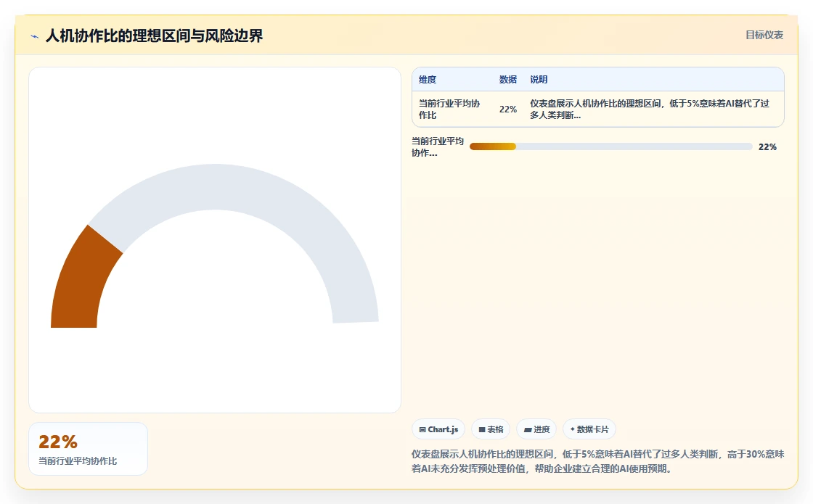
Task: Click the large 22% stat card value
Action: 58,442
